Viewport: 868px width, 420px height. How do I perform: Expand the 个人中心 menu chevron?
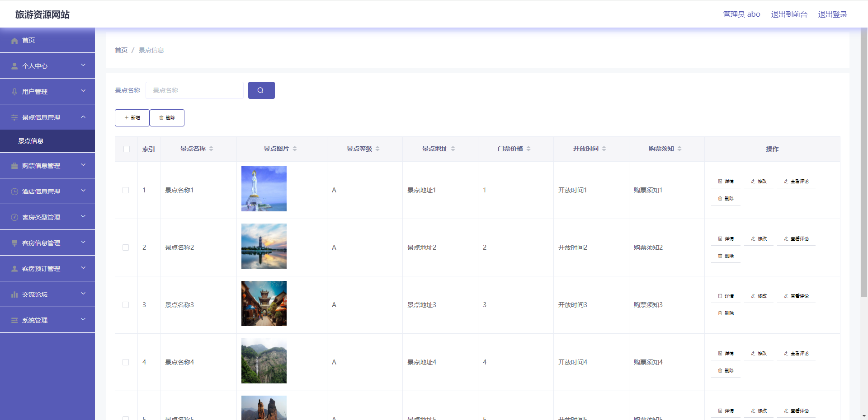pos(83,65)
